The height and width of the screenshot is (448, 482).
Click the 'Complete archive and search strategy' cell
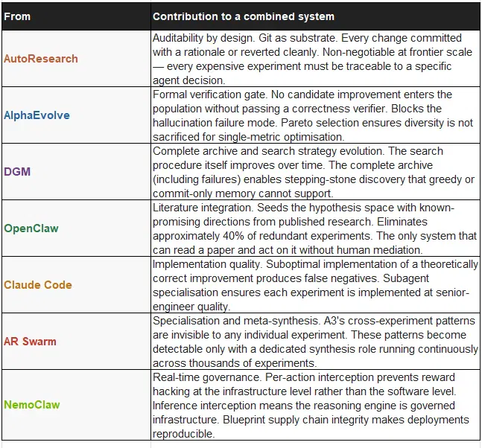[x=315, y=172]
